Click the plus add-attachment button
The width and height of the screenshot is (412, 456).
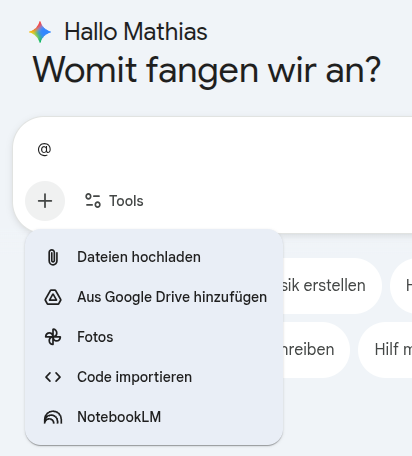(x=45, y=201)
